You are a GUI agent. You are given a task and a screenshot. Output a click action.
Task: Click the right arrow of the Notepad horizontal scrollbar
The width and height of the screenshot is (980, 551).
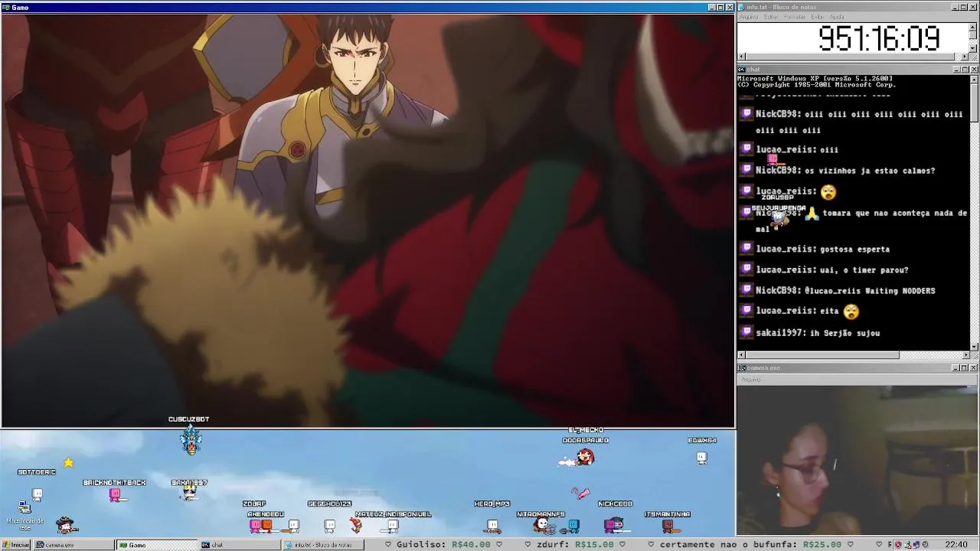965,57
